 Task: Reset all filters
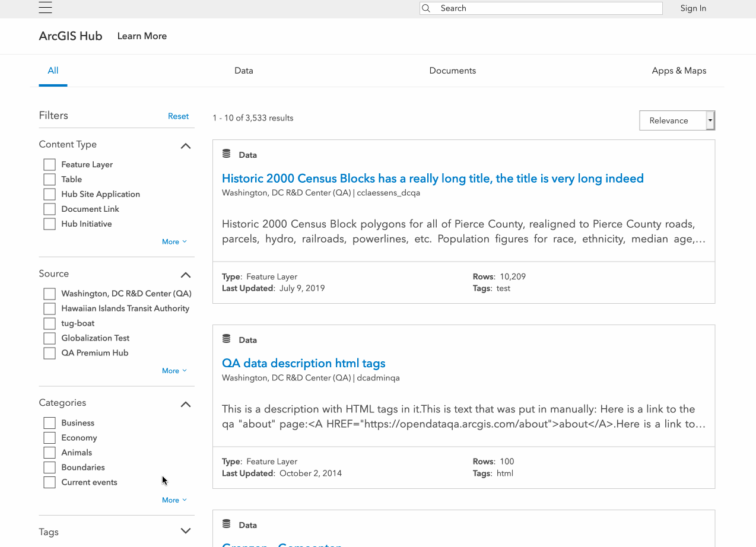[178, 116]
